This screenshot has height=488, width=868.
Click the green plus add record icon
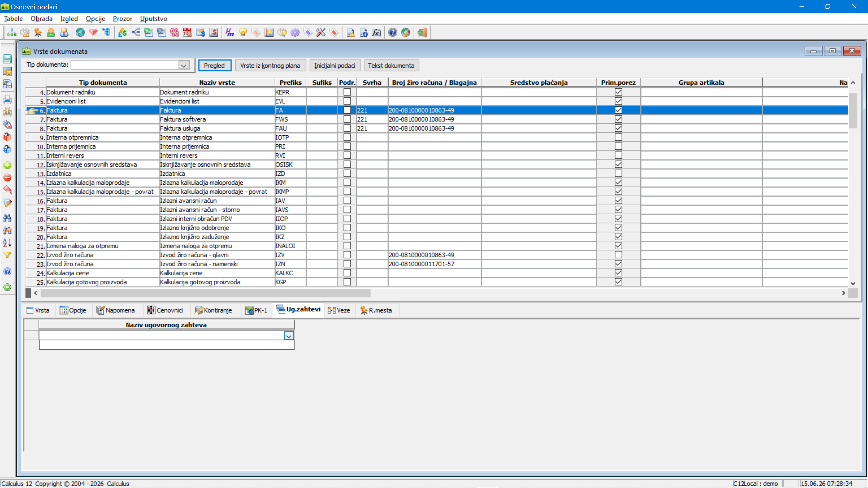pyautogui.click(x=7, y=165)
